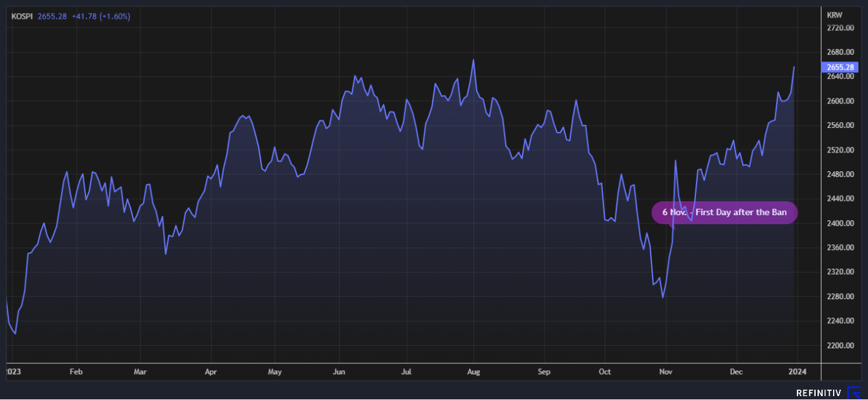The image size is (868, 400).
Task: Select the Dec label on time axis
Action: 737,372
